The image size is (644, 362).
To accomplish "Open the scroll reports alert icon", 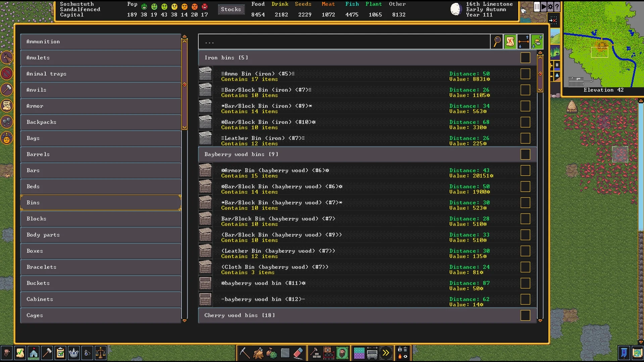I will coord(7,106).
